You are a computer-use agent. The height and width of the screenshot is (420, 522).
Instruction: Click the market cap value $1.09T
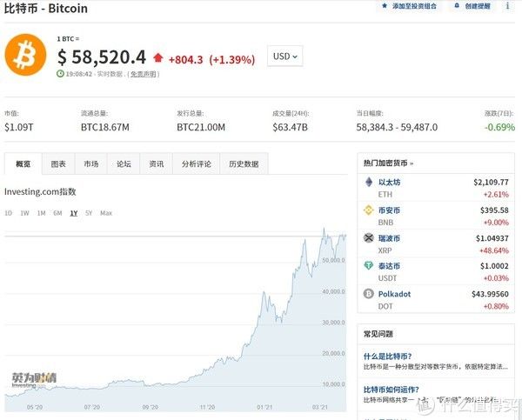coord(19,127)
